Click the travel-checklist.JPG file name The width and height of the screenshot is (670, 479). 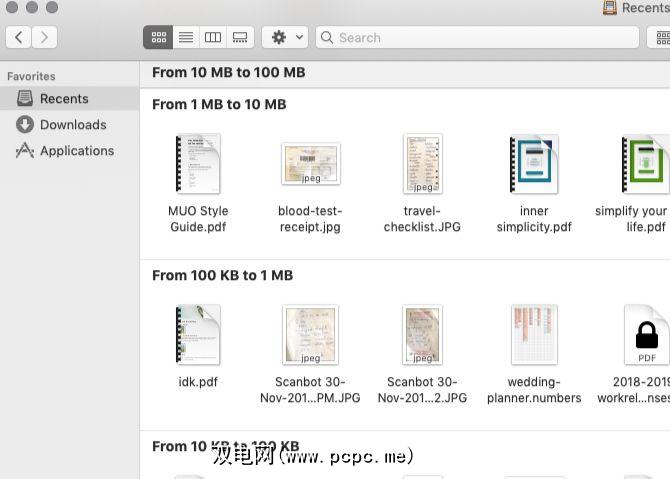(x=422, y=219)
